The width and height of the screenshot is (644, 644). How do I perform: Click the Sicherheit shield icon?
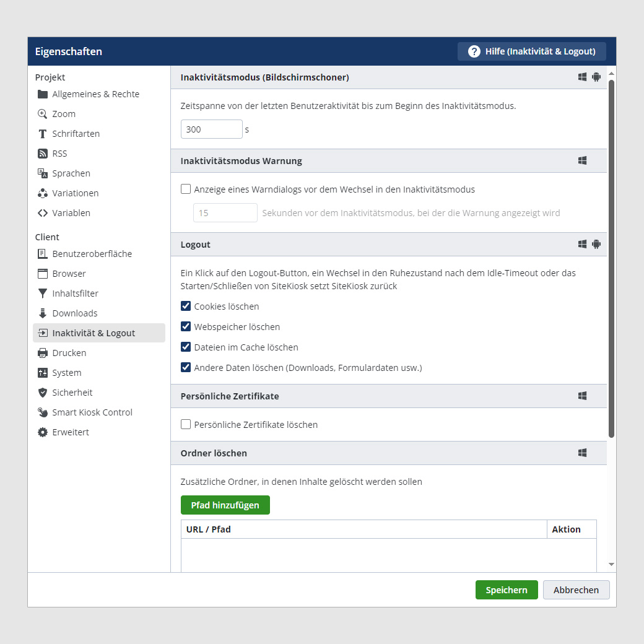coord(43,393)
